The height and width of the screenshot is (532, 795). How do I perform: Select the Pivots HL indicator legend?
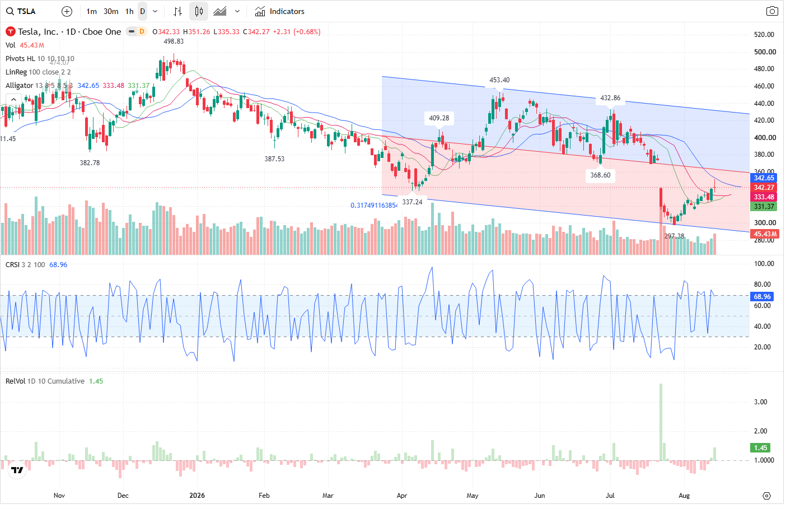click(x=40, y=59)
